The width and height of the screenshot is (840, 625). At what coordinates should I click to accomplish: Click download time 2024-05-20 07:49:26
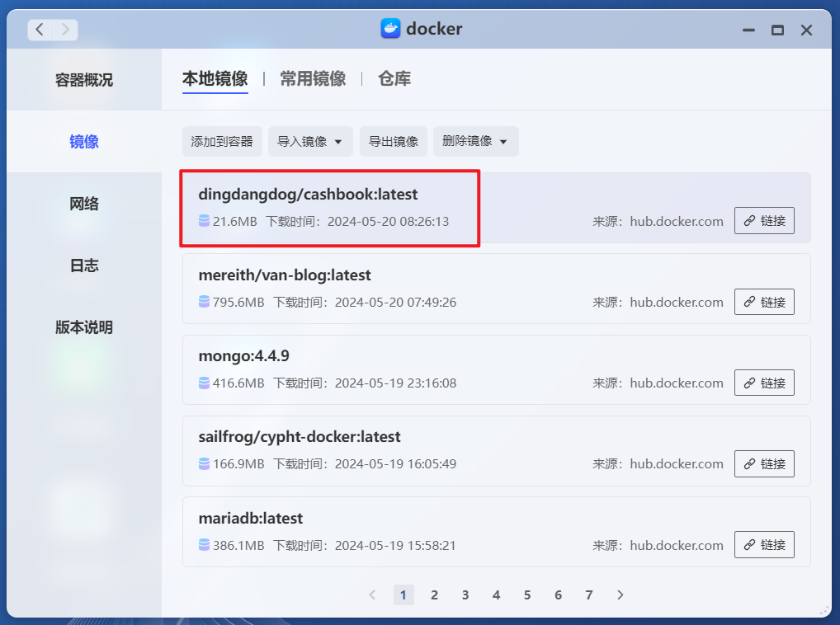(x=396, y=302)
